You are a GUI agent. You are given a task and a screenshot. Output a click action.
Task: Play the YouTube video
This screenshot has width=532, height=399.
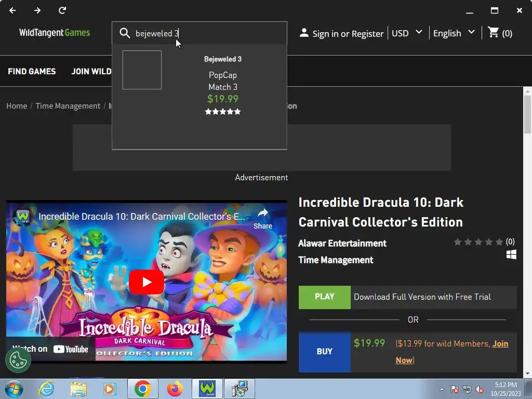(x=147, y=282)
